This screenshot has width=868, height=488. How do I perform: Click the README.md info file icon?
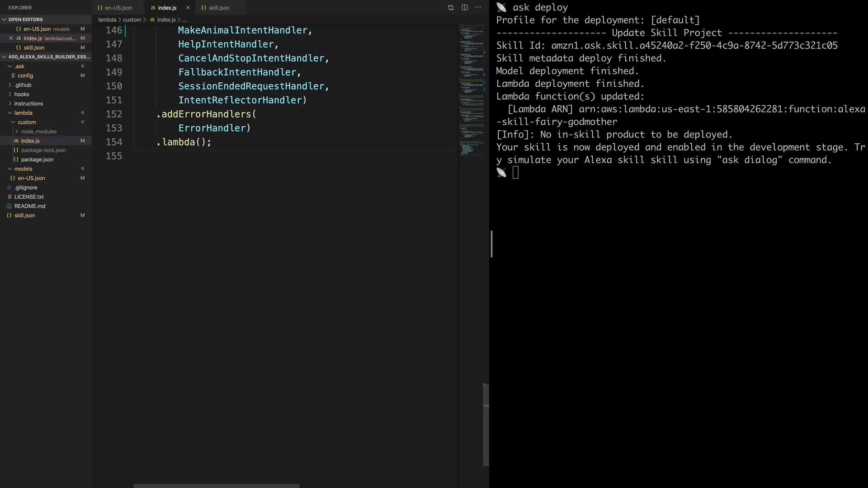click(9, 206)
